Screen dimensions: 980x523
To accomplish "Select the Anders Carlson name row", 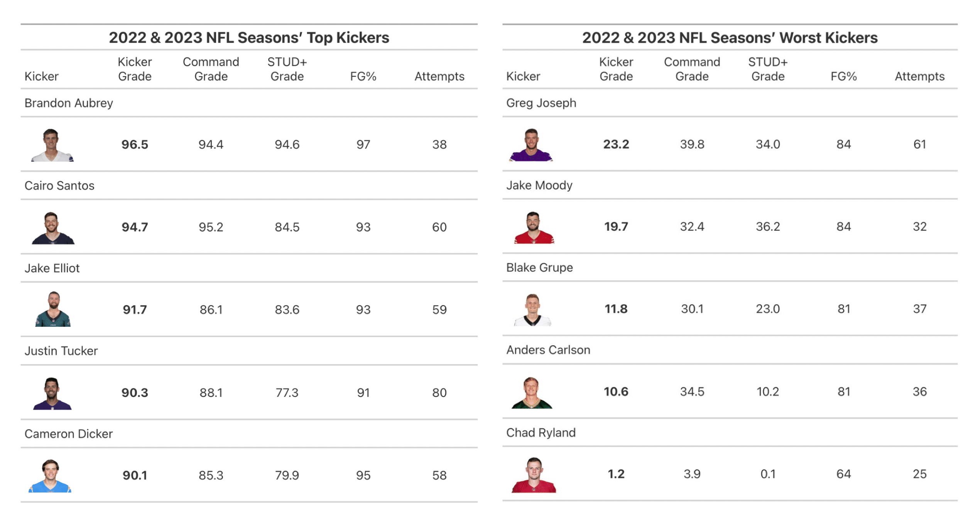I will click(548, 350).
